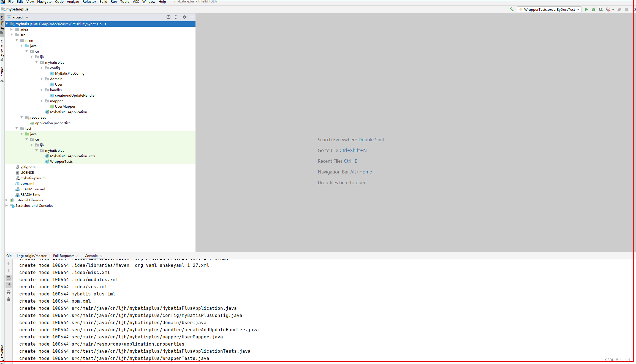
Task: Open Project panel settings gear
Action: tap(185, 17)
